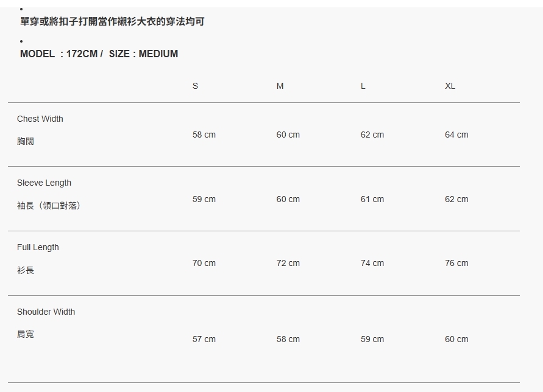
Task: Select the 70 cm full length value
Action: tap(204, 263)
